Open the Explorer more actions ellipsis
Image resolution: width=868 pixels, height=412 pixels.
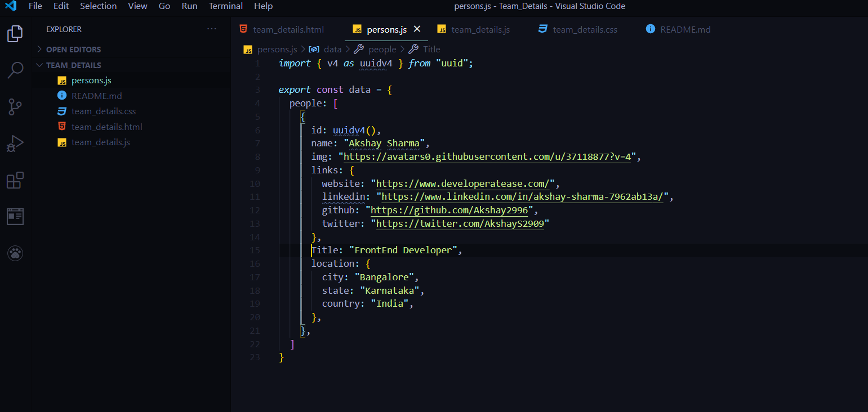211,29
